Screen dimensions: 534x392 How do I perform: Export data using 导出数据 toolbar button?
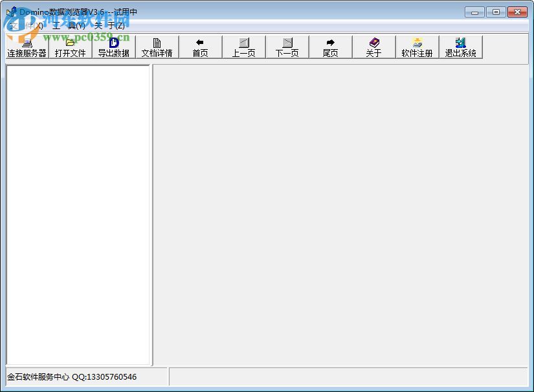click(x=114, y=47)
